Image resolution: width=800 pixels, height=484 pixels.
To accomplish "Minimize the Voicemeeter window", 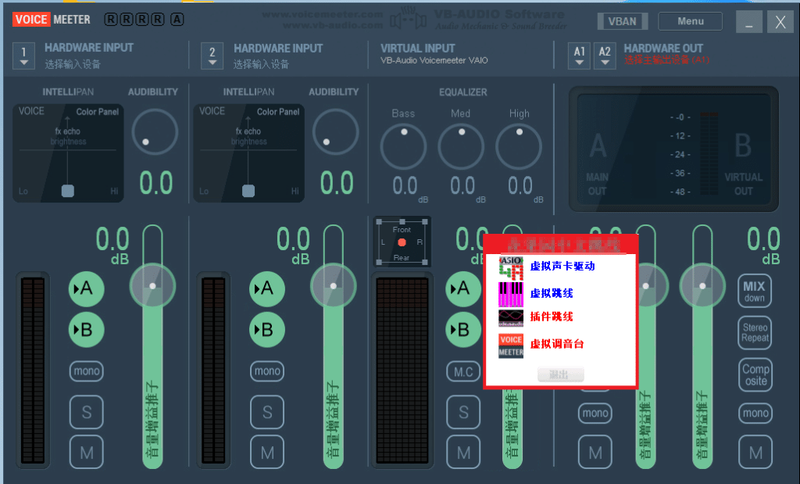I will pyautogui.click(x=749, y=22).
